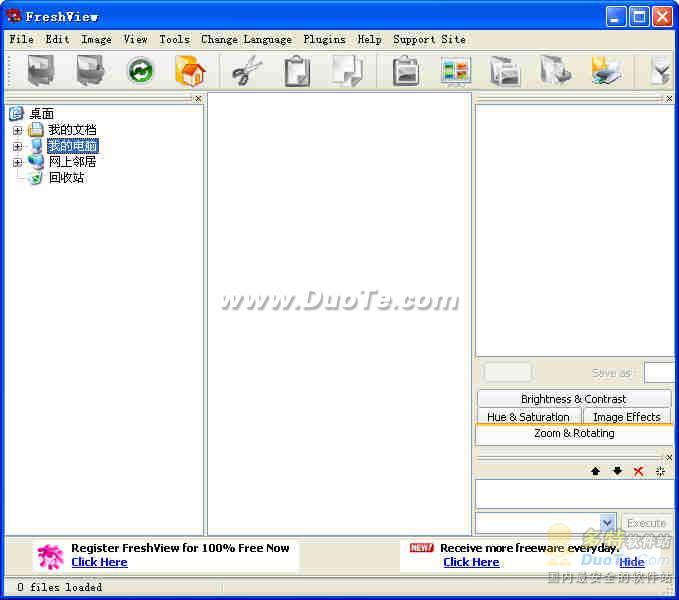Image resolution: width=679 pixels, height=600 pixels.
Task: Minimize the FreshView window
Action: (x=615, y=17)
